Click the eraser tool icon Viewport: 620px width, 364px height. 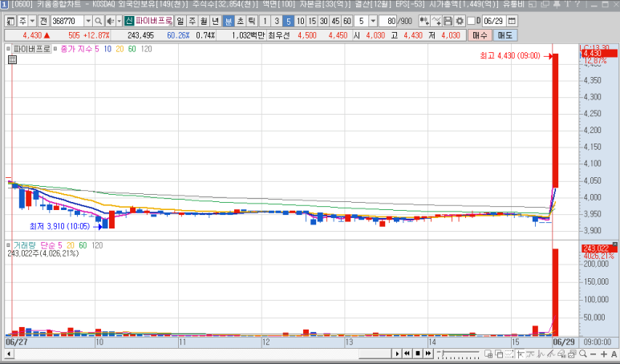(x=562, y=354)
